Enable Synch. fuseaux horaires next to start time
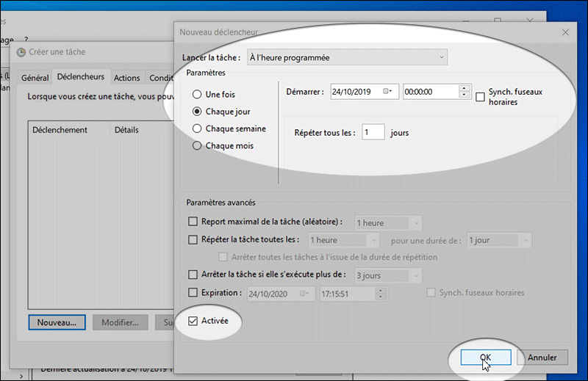 [481, 96]
